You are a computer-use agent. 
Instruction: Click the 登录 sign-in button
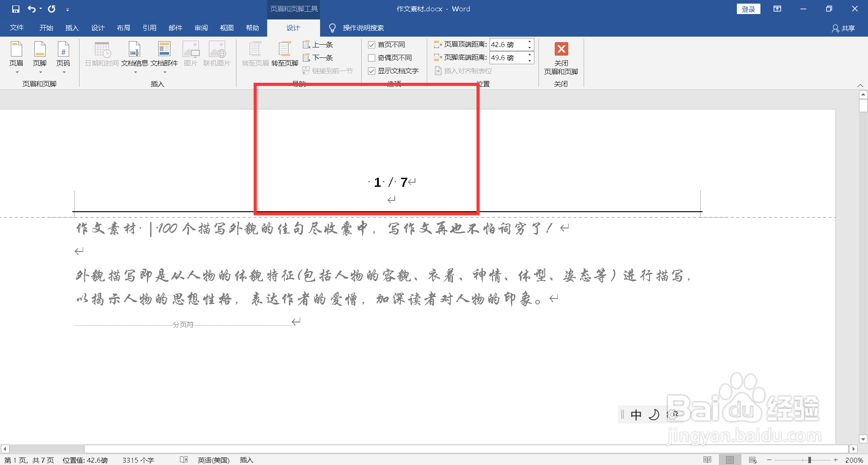(748, 9)
